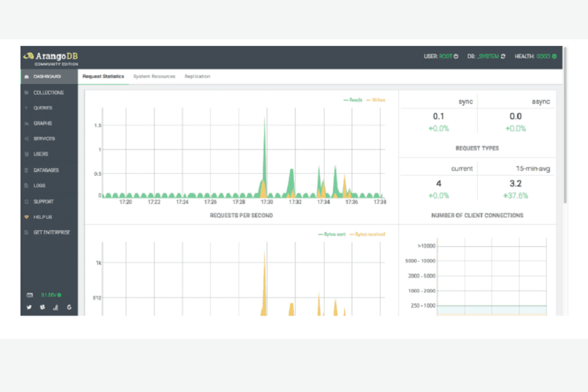Screen dimensions: 588x392
Task: Click the 3.1 DEV version label
Action: pos(49,295)
